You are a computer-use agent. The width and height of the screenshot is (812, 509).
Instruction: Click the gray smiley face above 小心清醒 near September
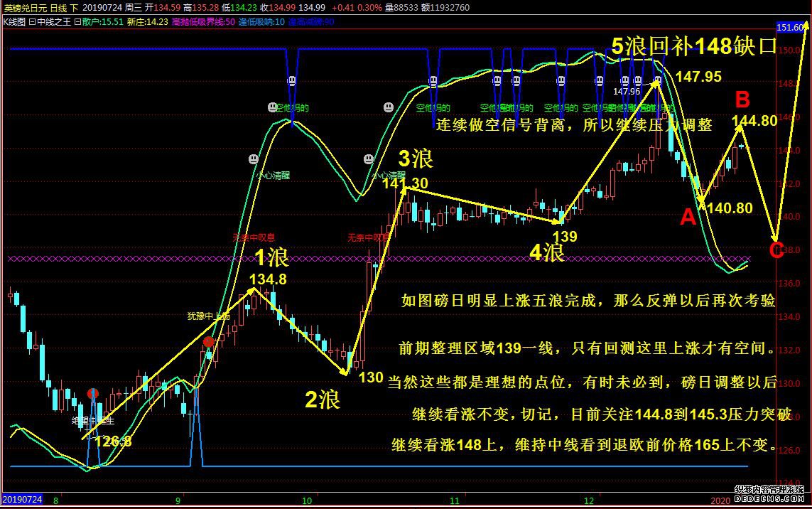pyautogui.click(x=253, y=159)
